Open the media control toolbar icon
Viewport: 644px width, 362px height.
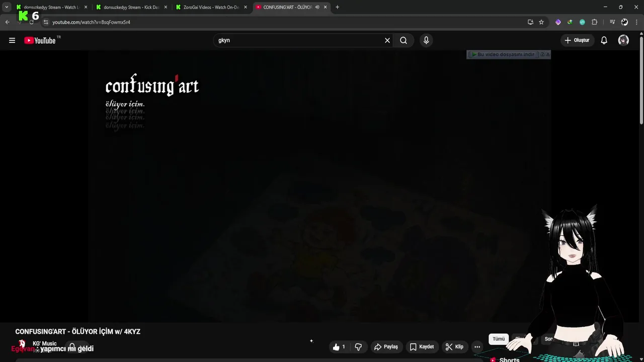[612, 22]
